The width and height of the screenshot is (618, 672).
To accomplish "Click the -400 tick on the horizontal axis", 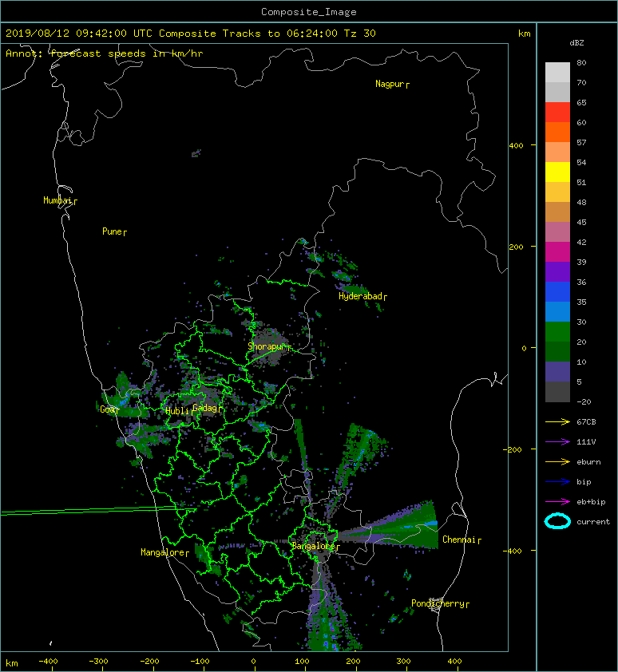I will click(x=48, y=662).
